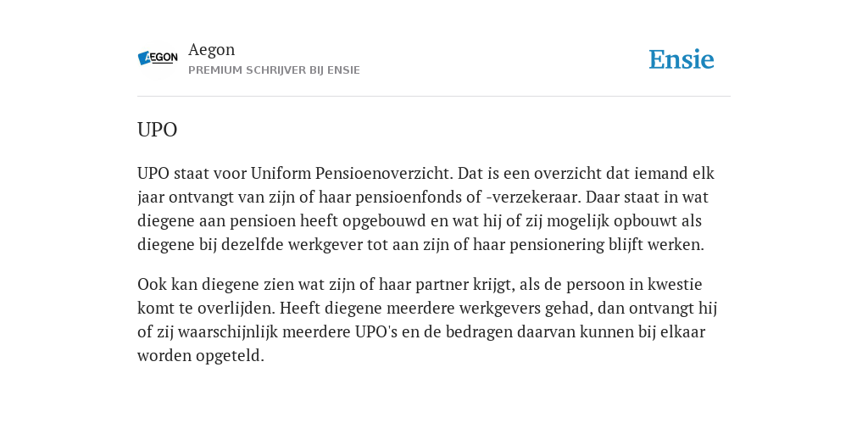Open the Ensie logo link
This screenshot has width=868, height=434.
coord(682,59)
